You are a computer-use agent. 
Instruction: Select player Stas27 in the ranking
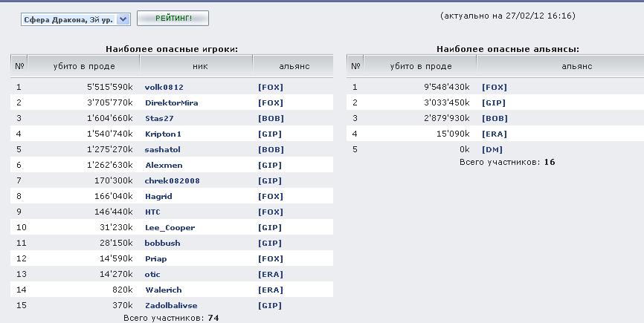[159, 118]
